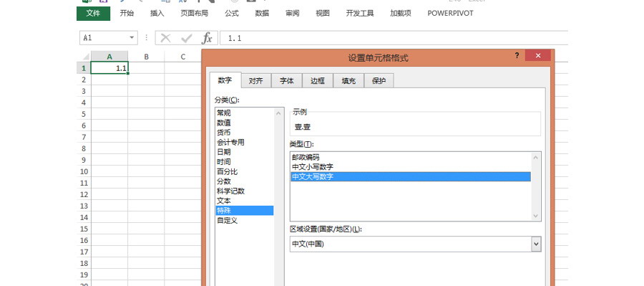This screenshot has width=644, height=286.
Task: Select row 10 header
Action: (84, 171)
